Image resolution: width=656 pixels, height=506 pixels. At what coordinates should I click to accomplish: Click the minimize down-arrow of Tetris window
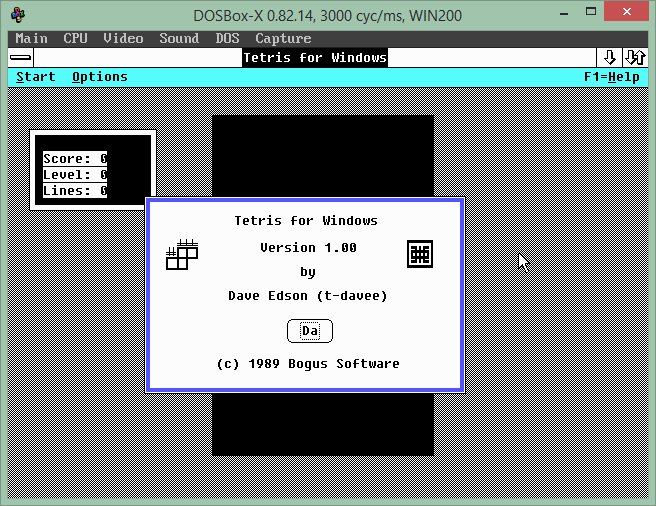pos(609,57)
